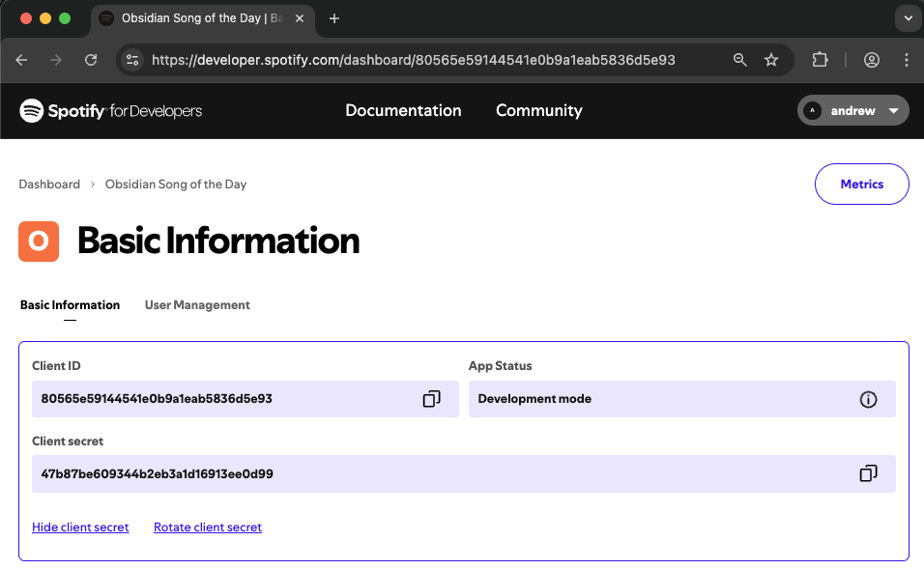This screenshot has width=924, height=570.
Task: Open the browser extensions menu
Action: pos(820,60)
